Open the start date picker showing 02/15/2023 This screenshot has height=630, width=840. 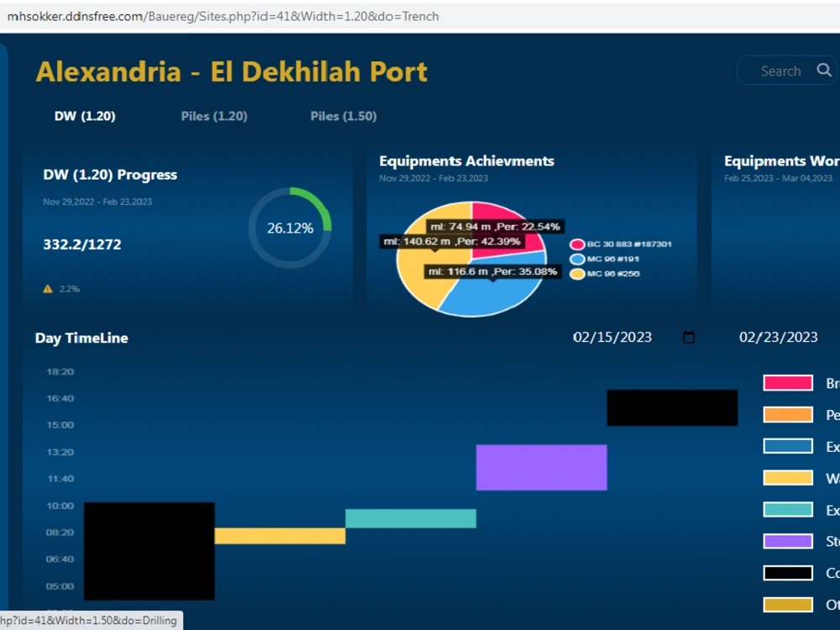612,337
